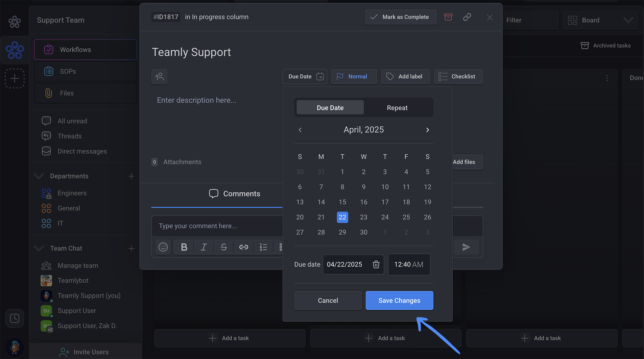Click the flag icon for Normal priority
The height and width of the screenshot is (359, 644).
click(340, 76)
